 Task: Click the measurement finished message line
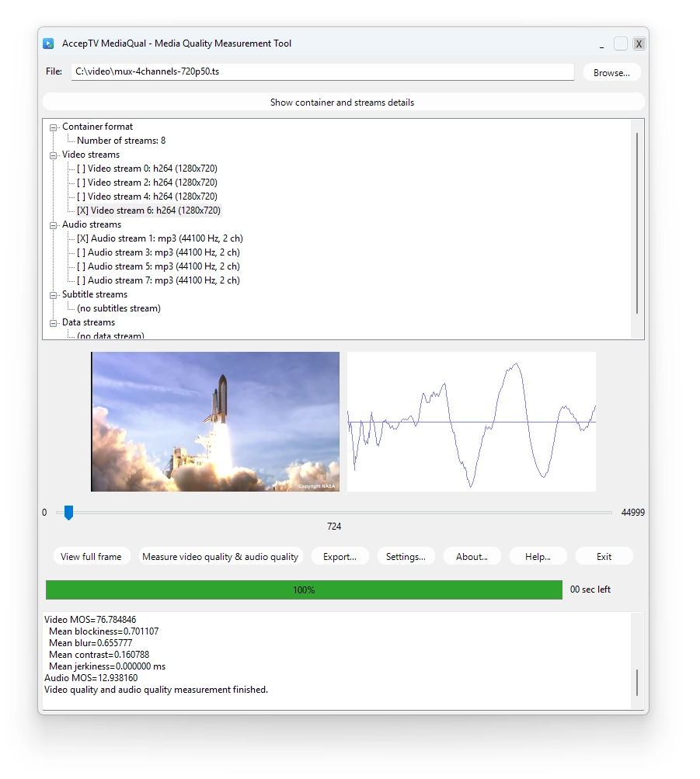[x=156, y=690]
